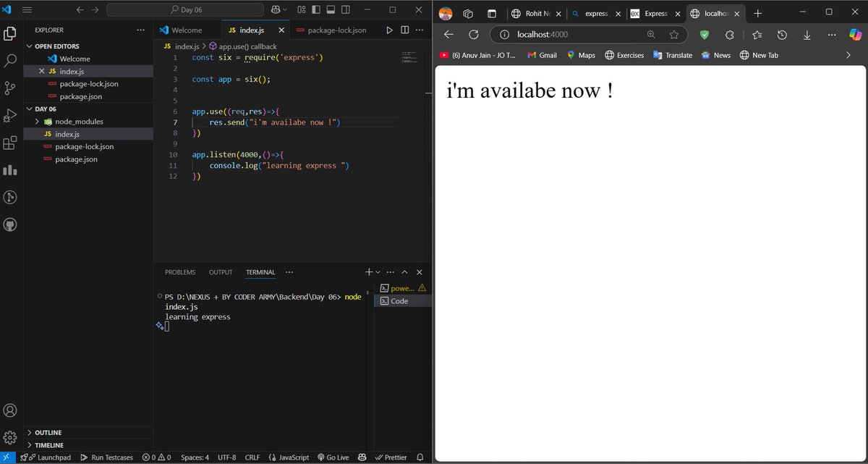Toggle Go Live server in status bar
Image resolution: width=868 pixels, height=464 pixels.
[x=333, y=457]
